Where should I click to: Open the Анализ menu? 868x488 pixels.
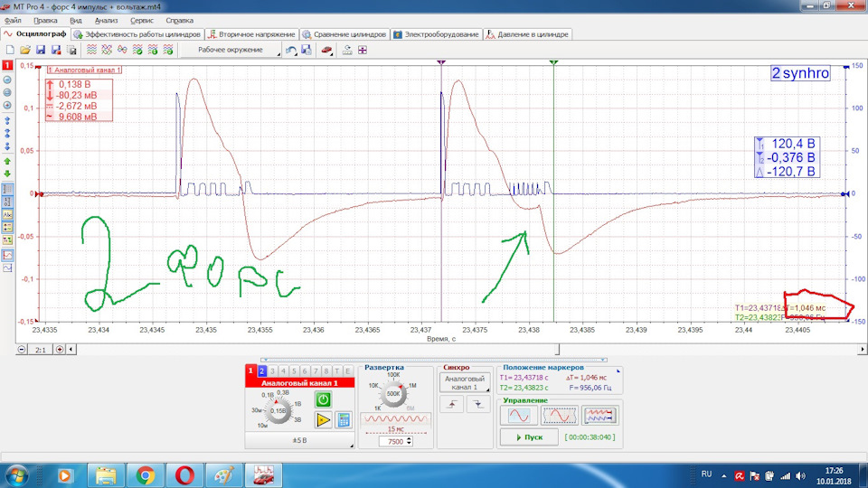106,21
